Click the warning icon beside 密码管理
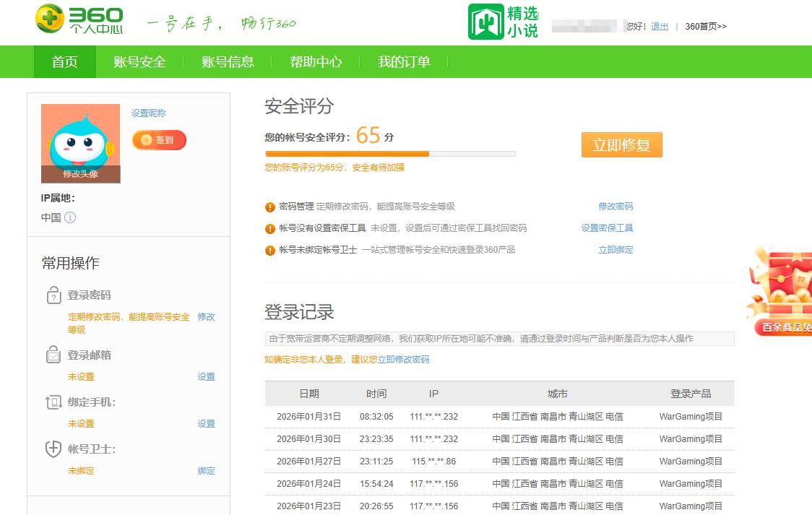 coord(268,207)
